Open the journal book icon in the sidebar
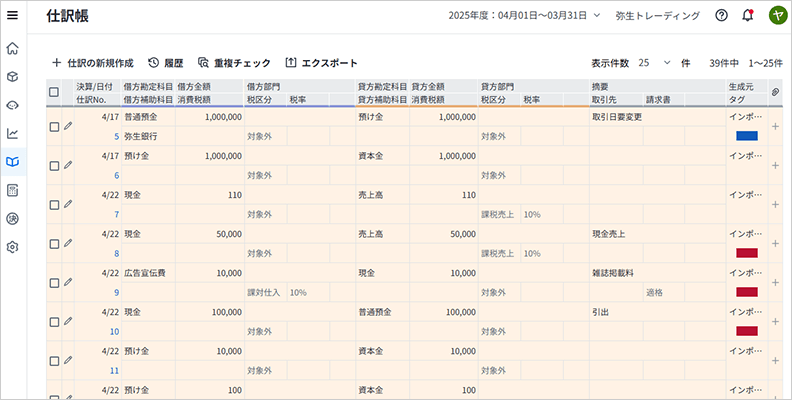792x400 pixels. coord(13,161)
